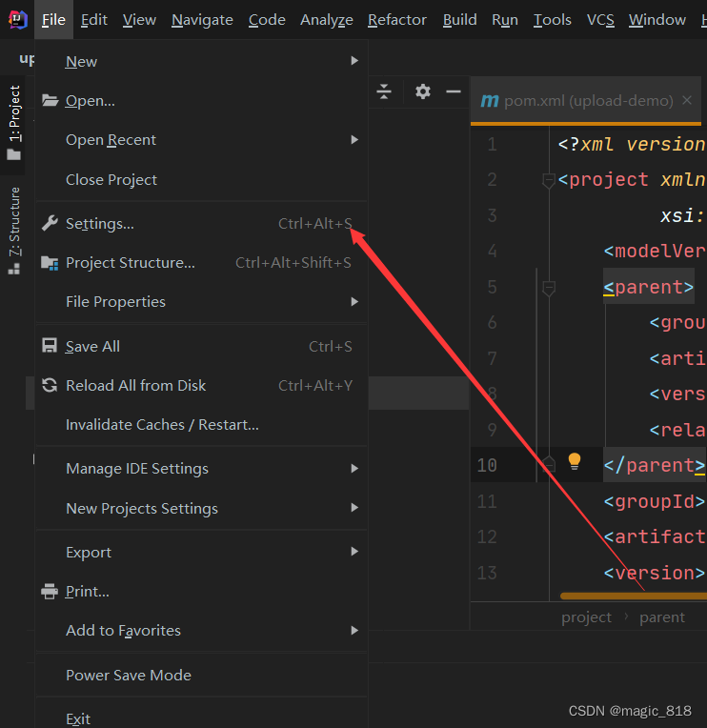Viewport: 707px width, 728px height.
Task: Close the pom.xml editor tab
Action: [687, 100]
